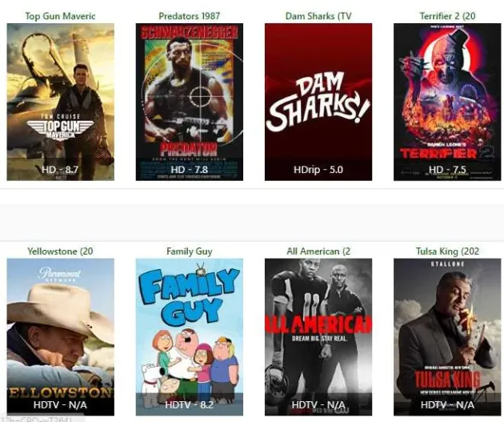The image size is (504, 422).
Task: Open the Family Guy poster
Action: coord(190,337)
